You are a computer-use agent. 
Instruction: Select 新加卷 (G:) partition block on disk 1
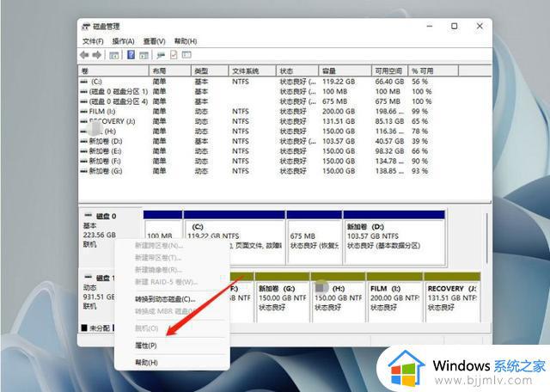click(283, 297)
